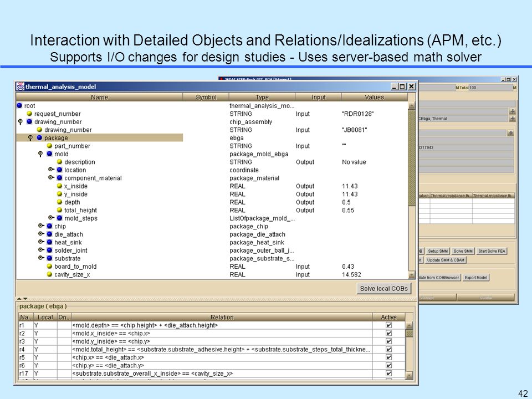This screenshot has width=532, height=399.
Task: Click blue icon beside mold_steps
Action: coord(60,218)
